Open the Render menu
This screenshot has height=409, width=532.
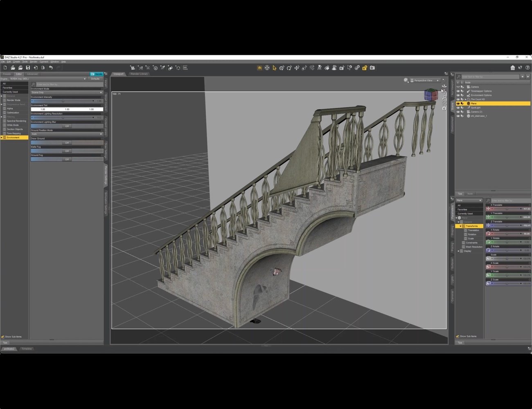(x=34, y=62)
